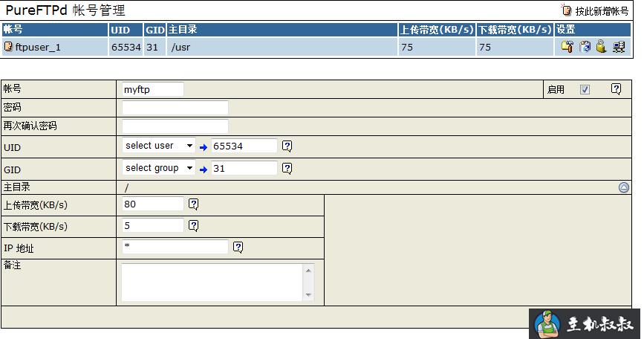Click the UID column header
This screenshot has height=339, width=644.
click(x=126, y=30)
